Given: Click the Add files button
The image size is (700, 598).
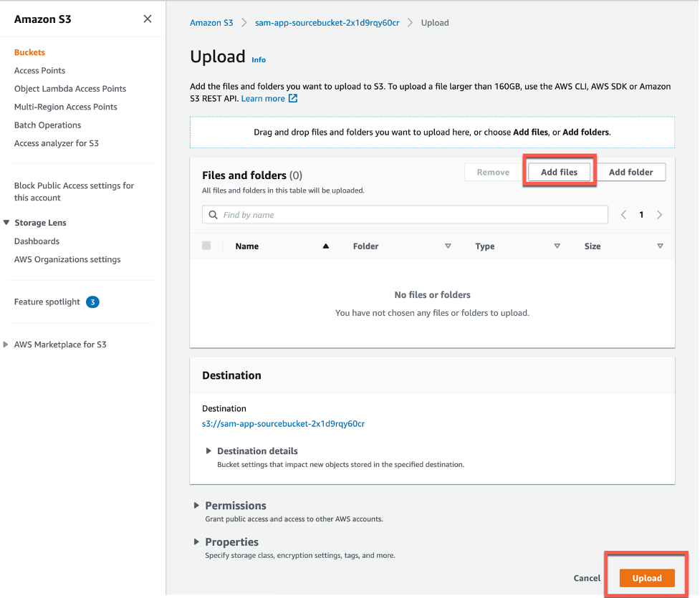Looking at the screenshot, I should (559, 172).
